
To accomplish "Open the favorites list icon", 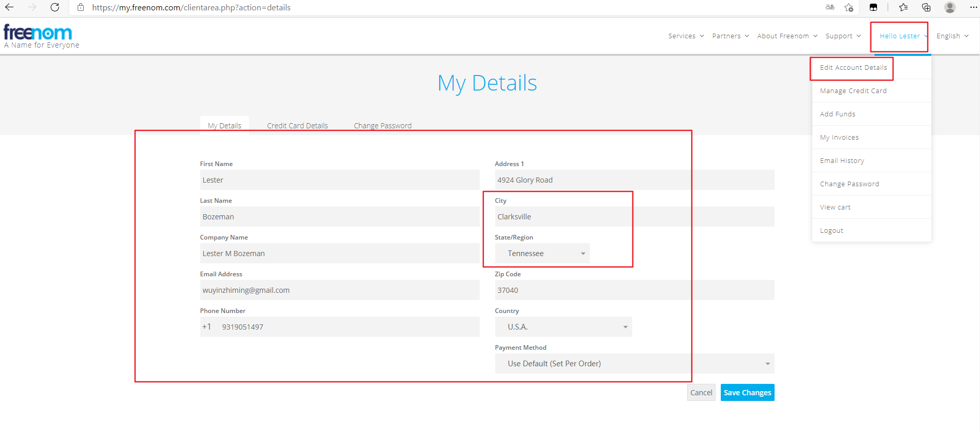I will 903,7.
